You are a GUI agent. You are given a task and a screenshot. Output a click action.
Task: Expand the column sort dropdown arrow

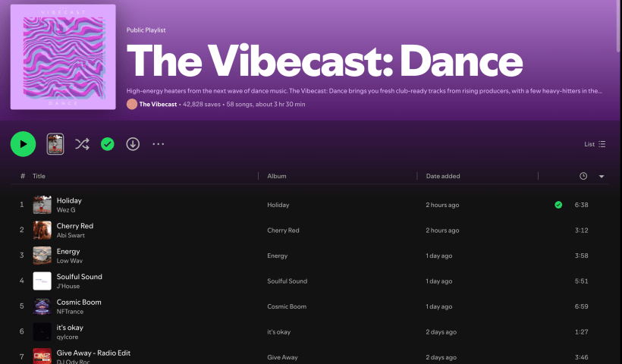tap(602, 176)
